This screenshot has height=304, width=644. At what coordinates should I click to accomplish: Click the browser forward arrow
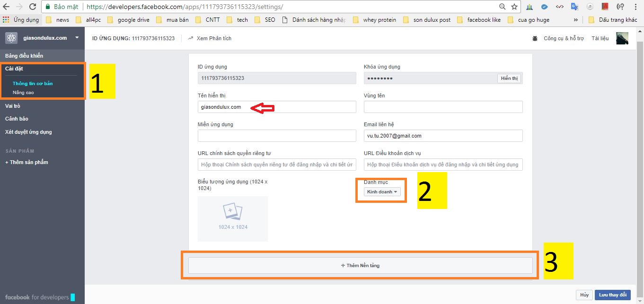coord(19,7)
